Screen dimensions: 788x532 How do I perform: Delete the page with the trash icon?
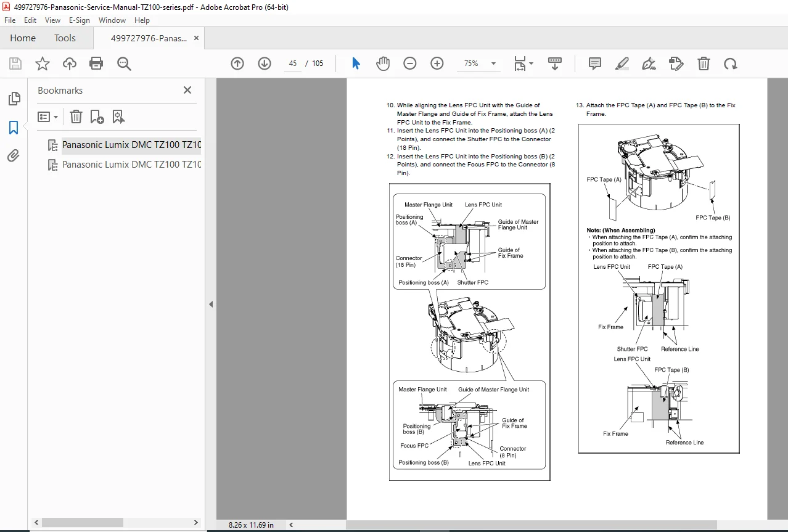pos(704,63)
